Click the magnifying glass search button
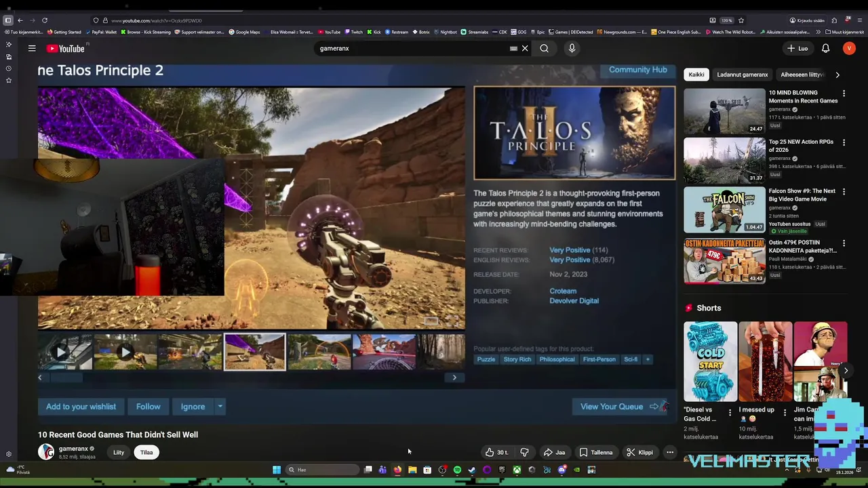868x488 pixels. click(544, 48)
